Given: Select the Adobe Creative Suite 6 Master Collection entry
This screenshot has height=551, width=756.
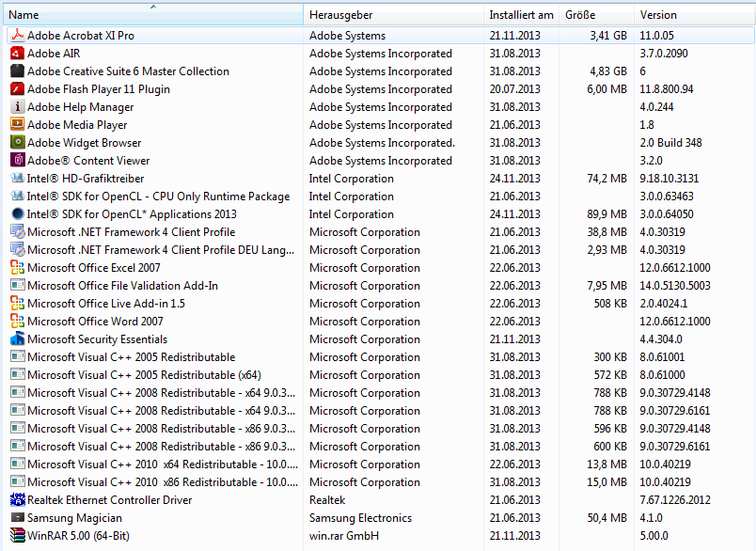Looking at the screenshot, I should point(381,71).
